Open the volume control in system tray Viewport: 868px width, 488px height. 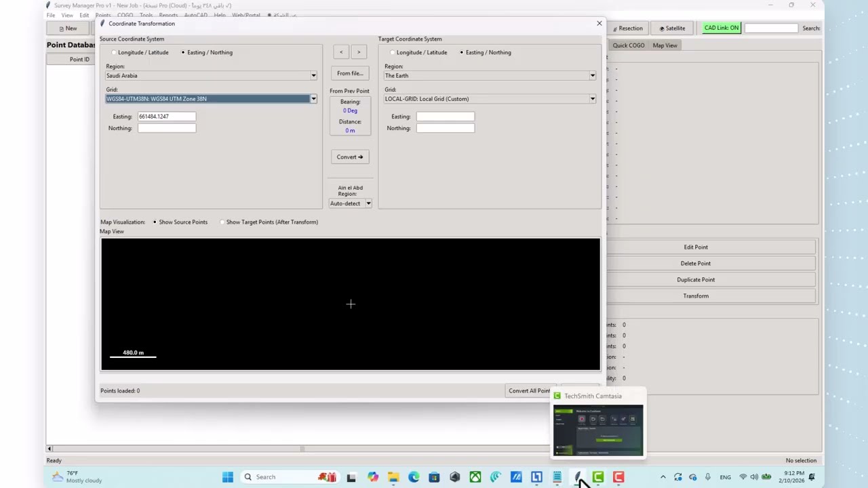pyautogui.click(x=754, y=477)
